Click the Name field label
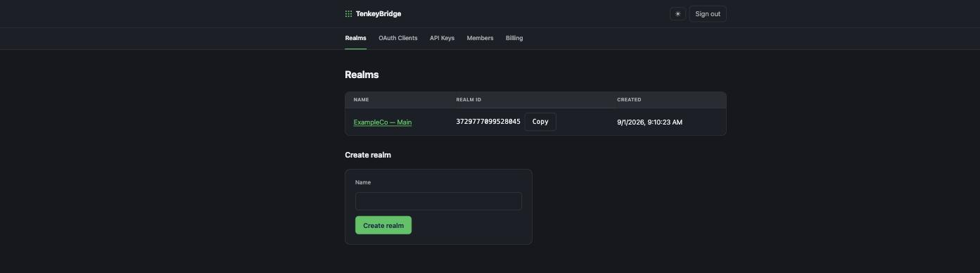 point(363,182)
